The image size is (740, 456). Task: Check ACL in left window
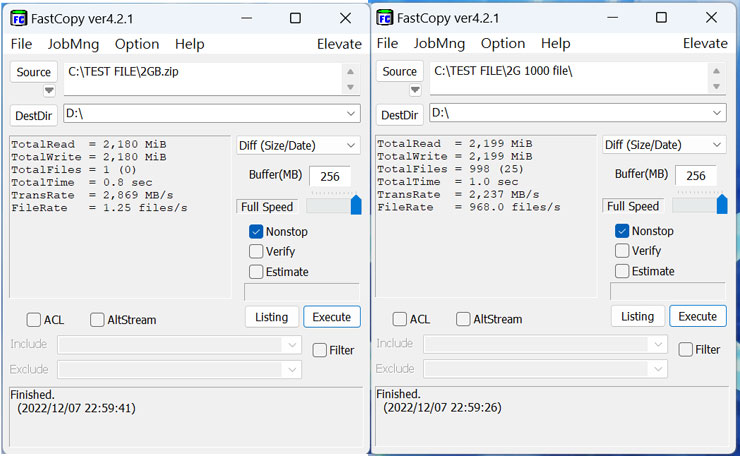34,320
